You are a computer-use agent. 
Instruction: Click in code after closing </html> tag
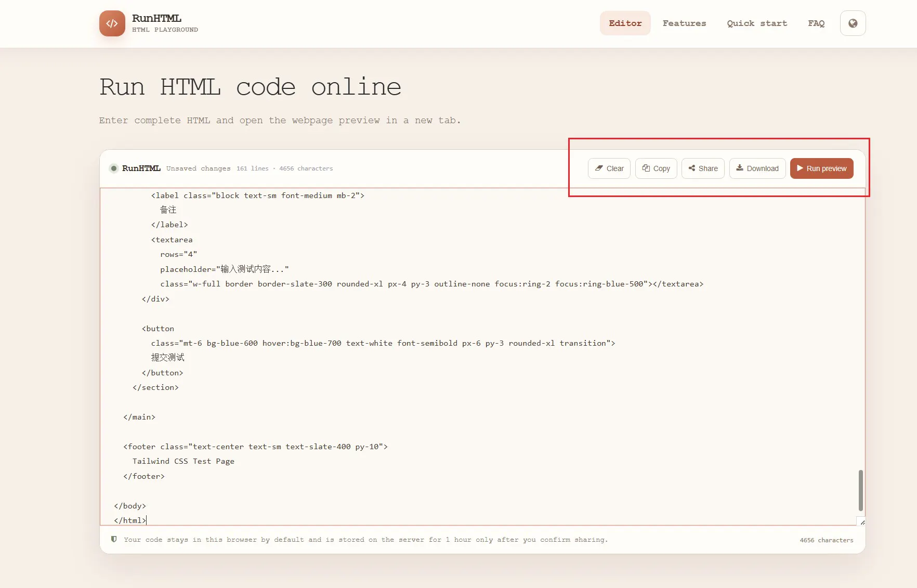pos(147,520)
